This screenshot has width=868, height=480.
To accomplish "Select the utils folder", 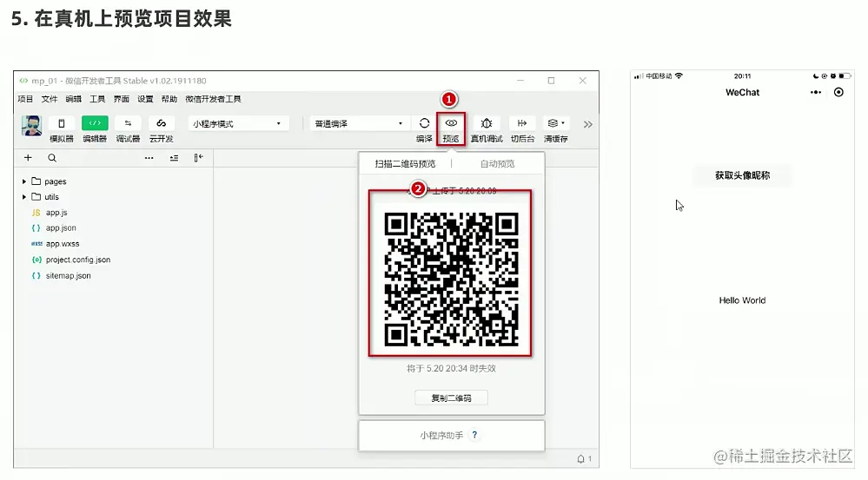I will (x=51, y=197).
